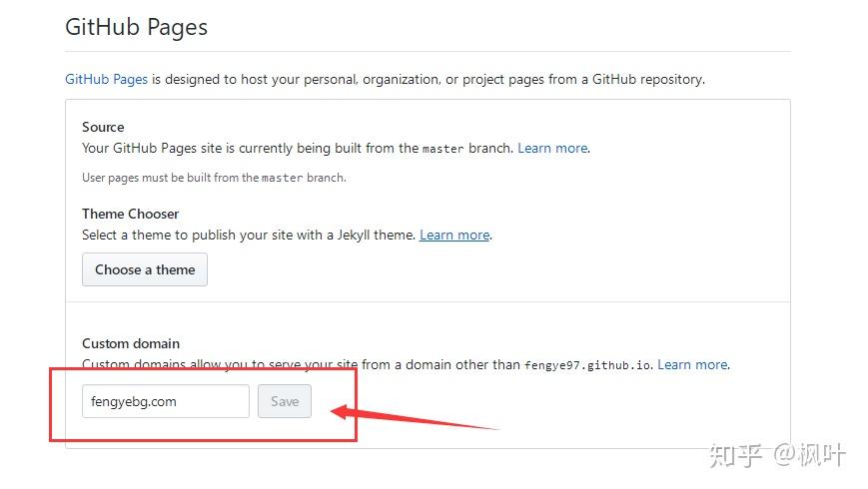Viewport: 868px width, 489px height.
Task: Click the User pages must be built note
Action: (170, 178)
